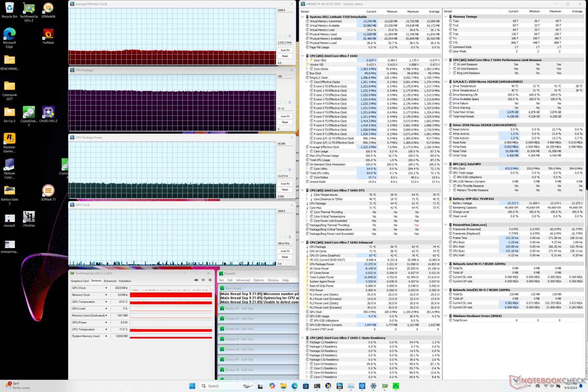Pick the blue swatch in Average Effective Clock

pyautogui.click(x=290, y=36)
